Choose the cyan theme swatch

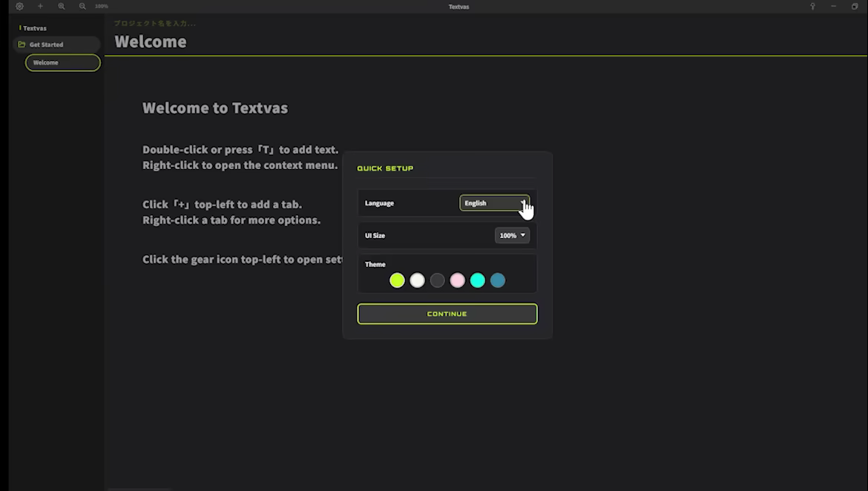477,280
